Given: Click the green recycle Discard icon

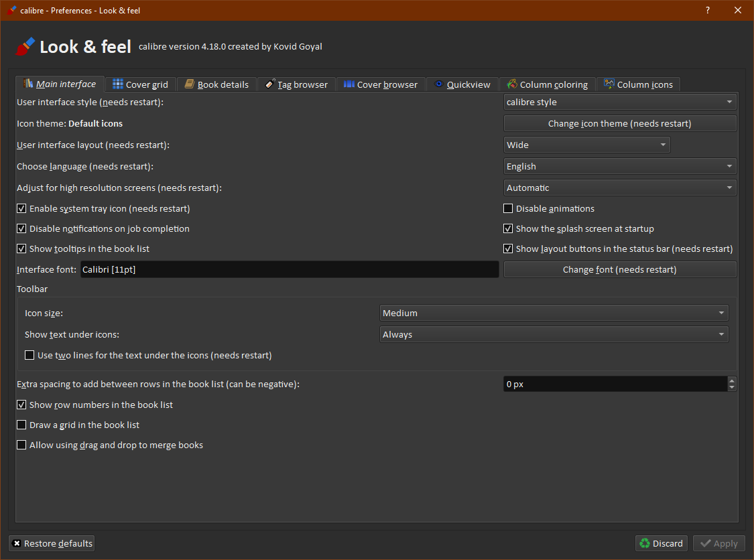Looking at the screenshot, I should pyautogui.click(x=645, y=543).
